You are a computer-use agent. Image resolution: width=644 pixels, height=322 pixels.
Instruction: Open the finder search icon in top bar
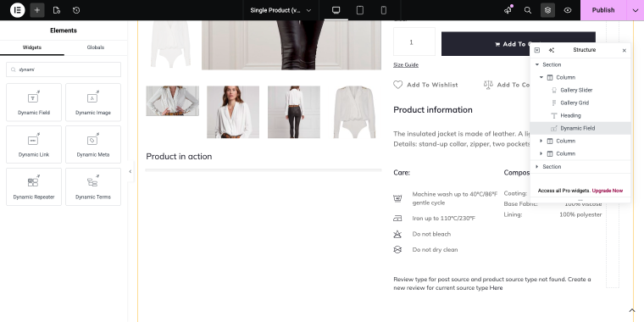528,10
